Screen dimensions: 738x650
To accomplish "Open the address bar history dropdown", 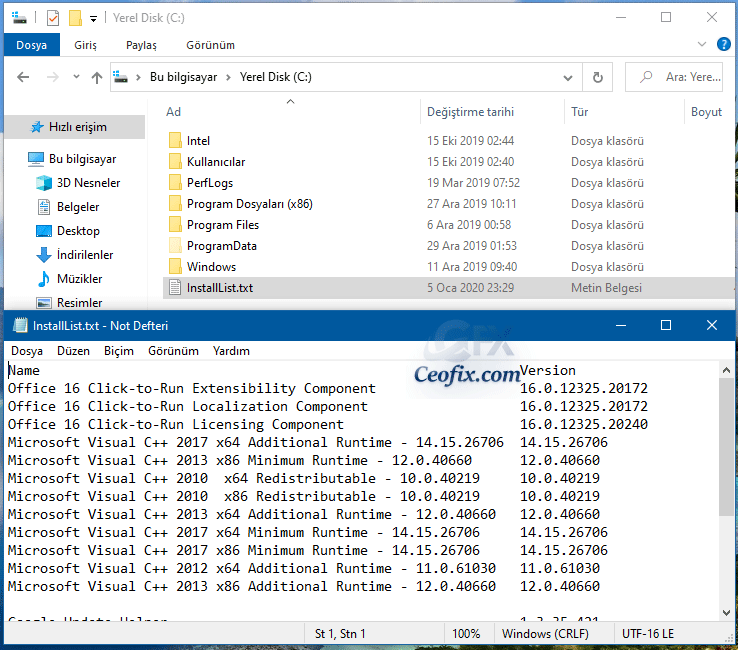I will [568, 78].
